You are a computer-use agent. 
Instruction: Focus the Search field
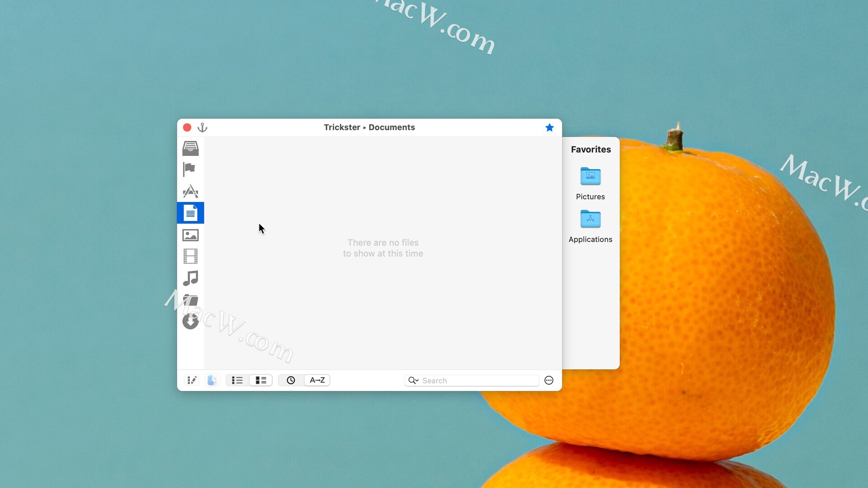pos(472,380)
